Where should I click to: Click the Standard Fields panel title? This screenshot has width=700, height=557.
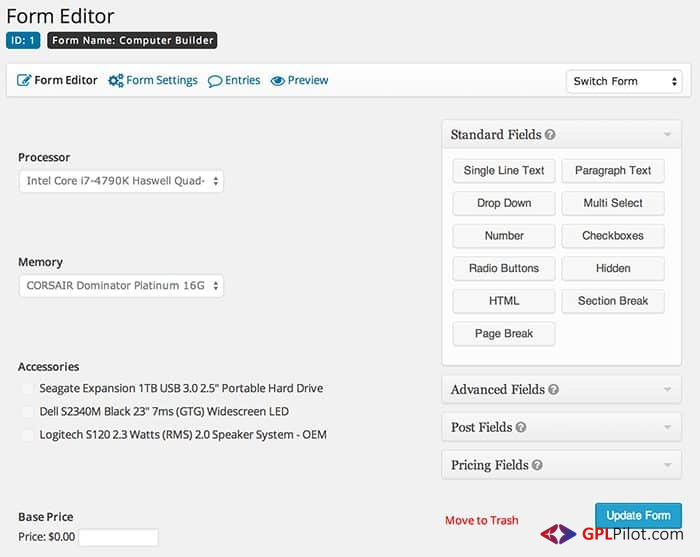(496, 134)
